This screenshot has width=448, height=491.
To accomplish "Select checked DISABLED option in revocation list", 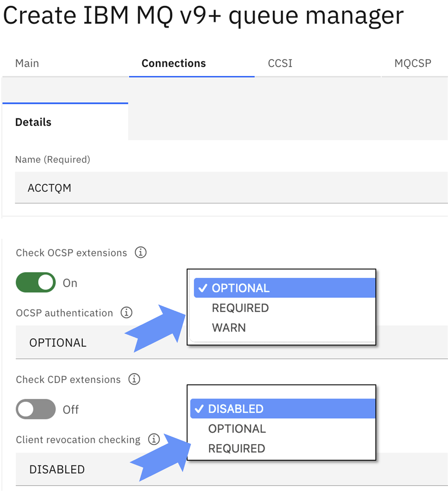I will 236,409.
